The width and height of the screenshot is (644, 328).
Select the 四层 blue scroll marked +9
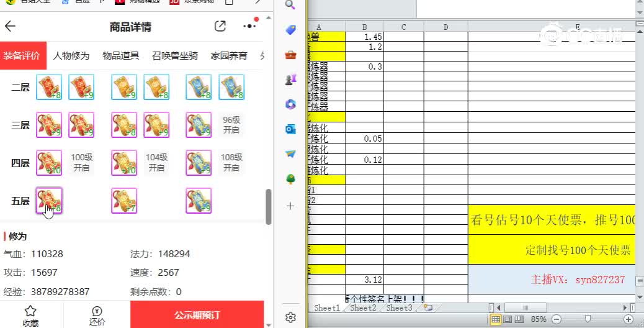point(199,163)
